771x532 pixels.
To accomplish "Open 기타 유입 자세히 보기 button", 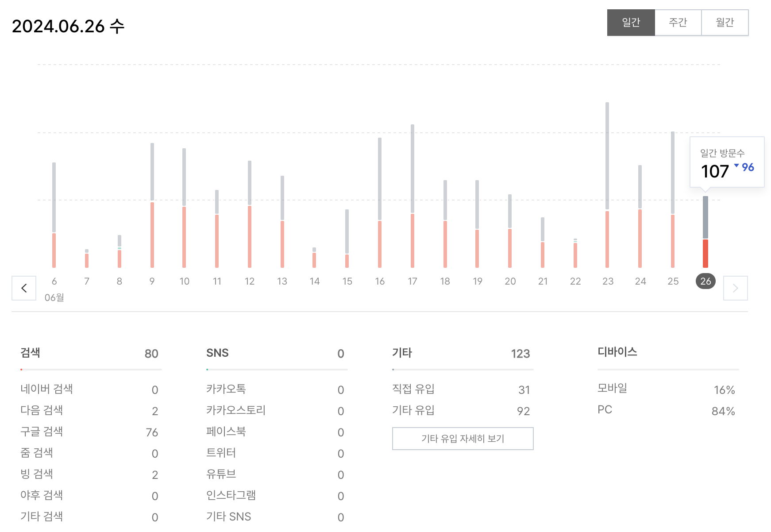I will [463, 439].
